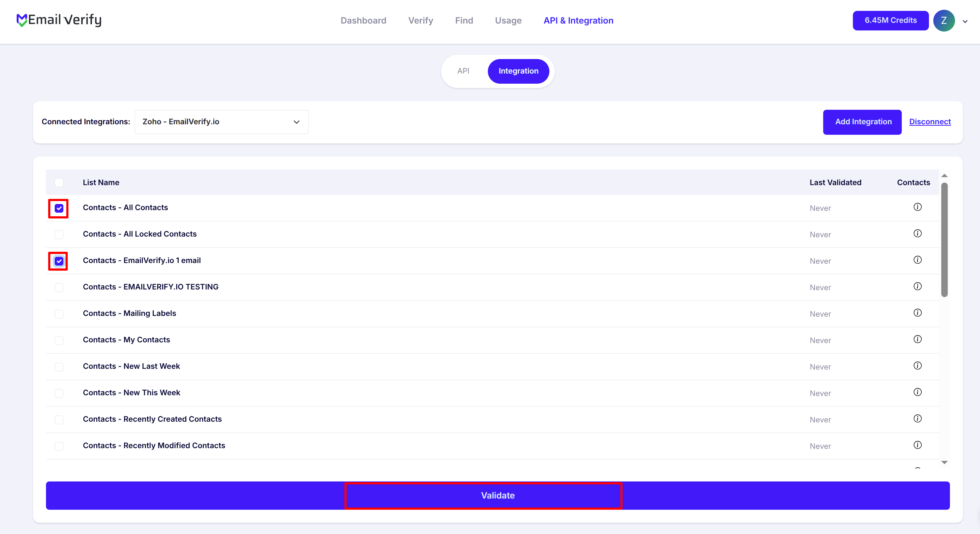
Task: Open info icon for Mailing Labels row
Action: pos(918,313)
